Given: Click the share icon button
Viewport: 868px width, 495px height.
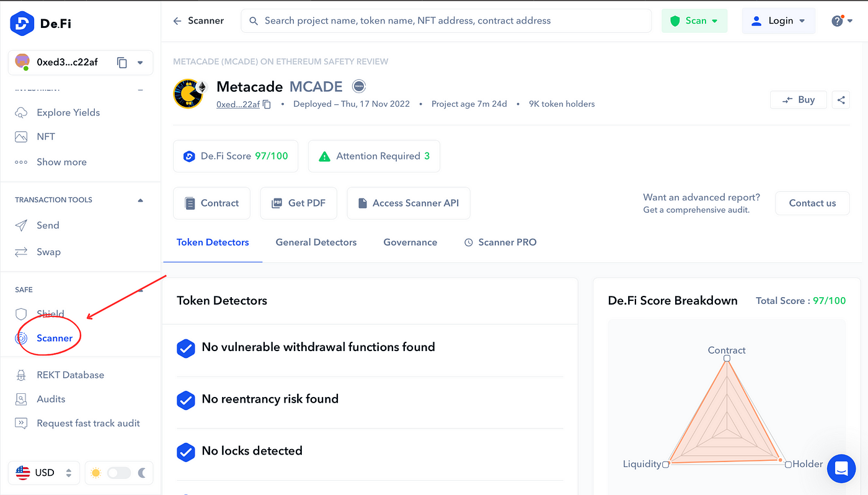Looking at the screenshot, I should point(841,99).
